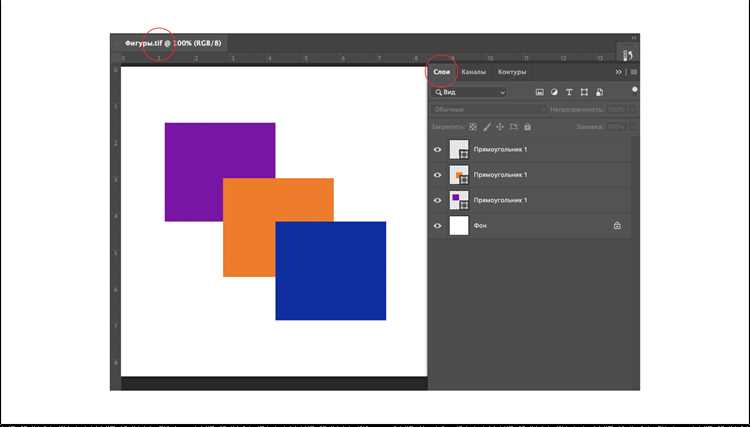The height and width of the screenshot is (427, 750).
Task: Click the topmost layer's blank thumbnail
Action: [x=459, y=150]
